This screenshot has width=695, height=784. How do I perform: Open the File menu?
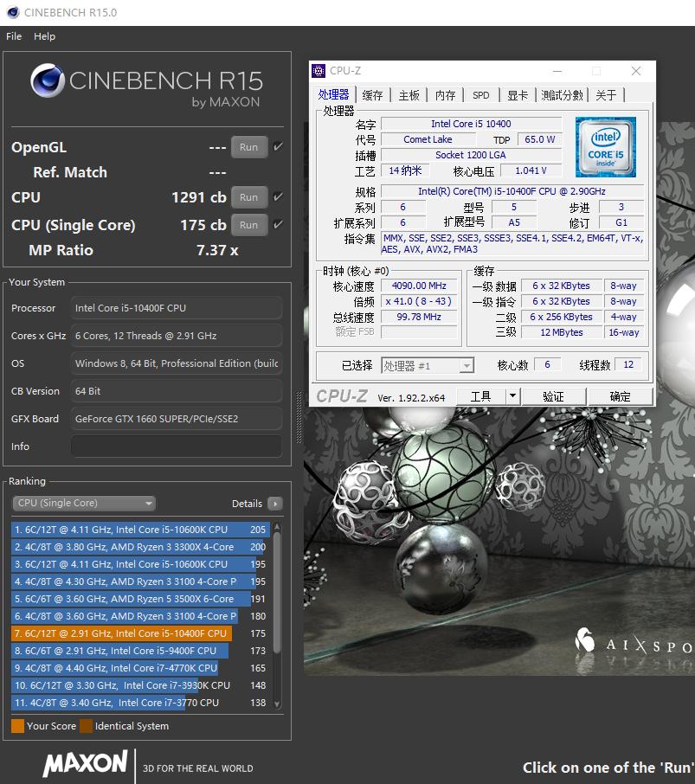click(x=14, y=36)
